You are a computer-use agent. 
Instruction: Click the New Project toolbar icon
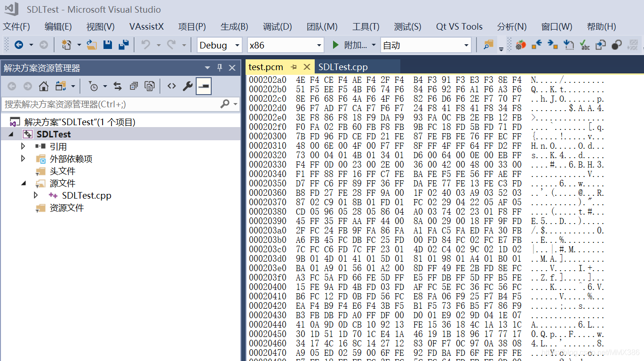[66, 45]
